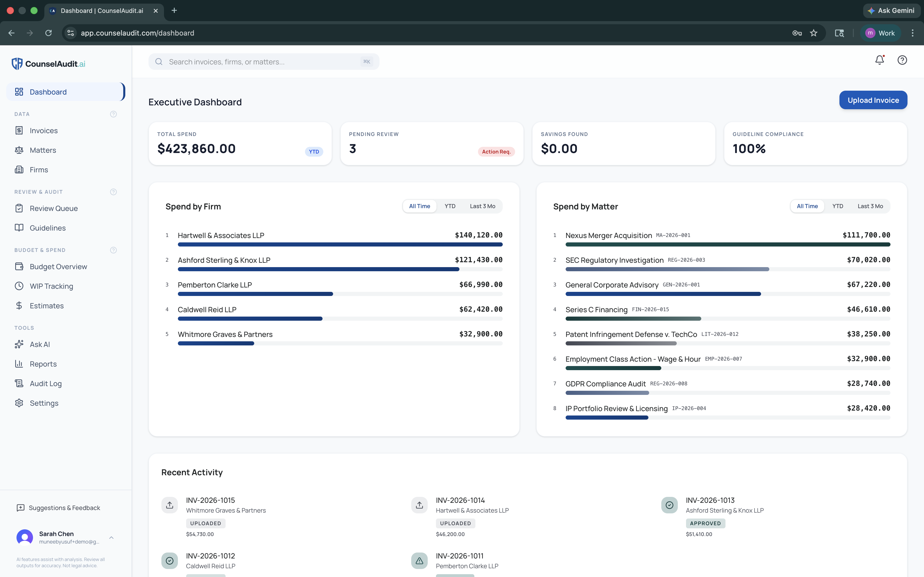The image size is (924, 577).
Task: Click the search invoices input field
Action: coord(264,62)
